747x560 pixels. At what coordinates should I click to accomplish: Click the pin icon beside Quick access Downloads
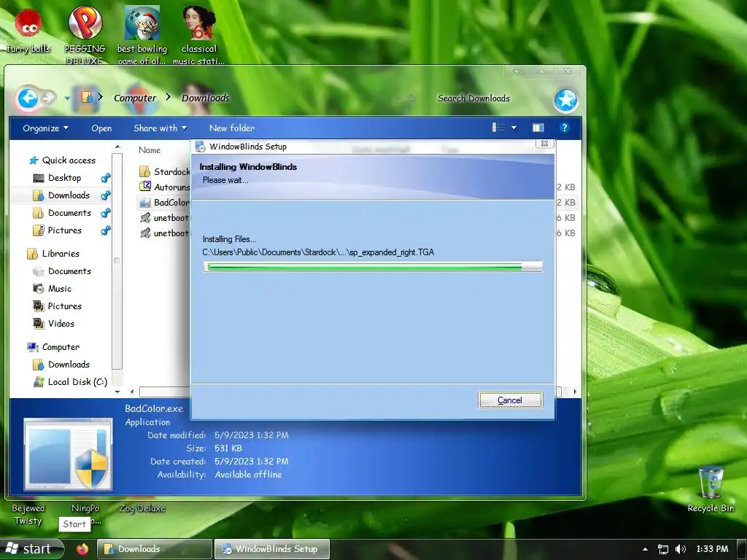105,195
